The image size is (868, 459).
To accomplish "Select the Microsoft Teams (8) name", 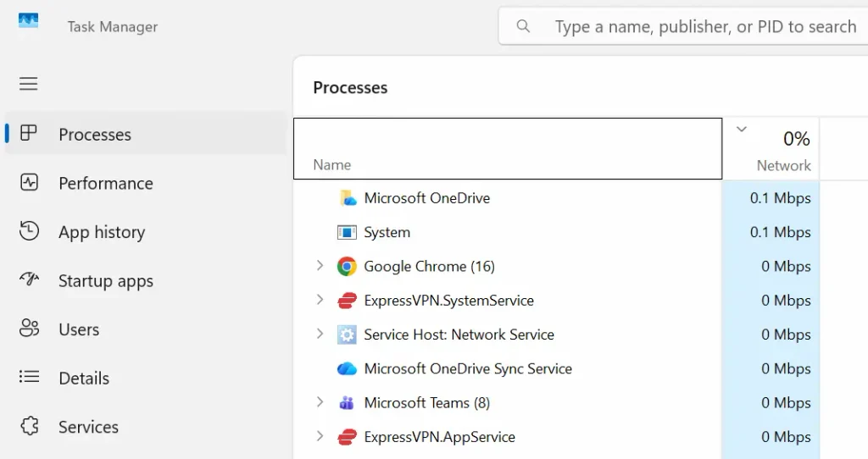I will tap(427, 403).
